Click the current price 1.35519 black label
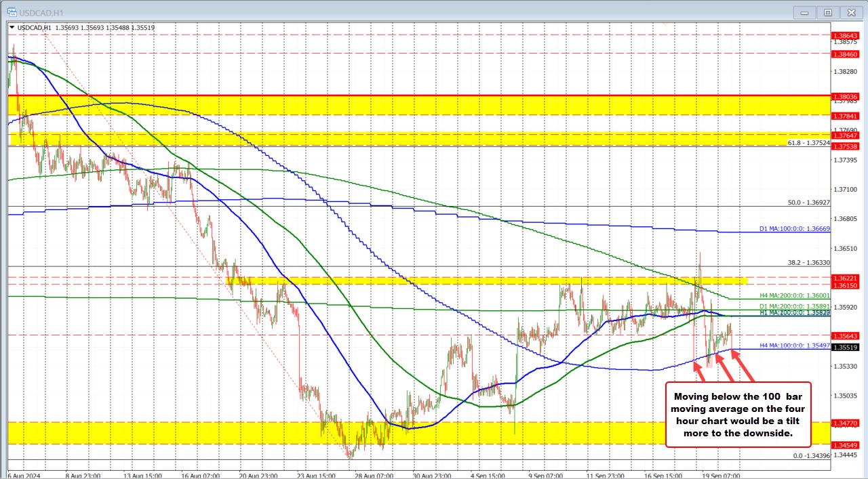868x479 pixels. (x=846, y=348)
